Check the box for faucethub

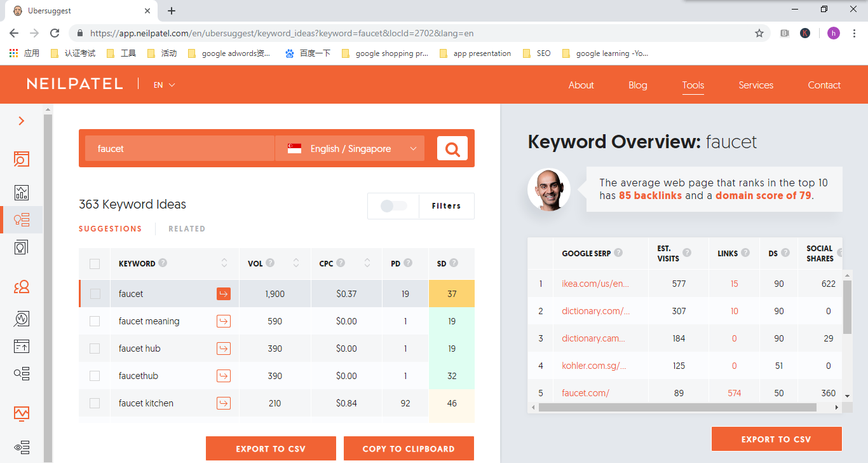click(95, 376)
